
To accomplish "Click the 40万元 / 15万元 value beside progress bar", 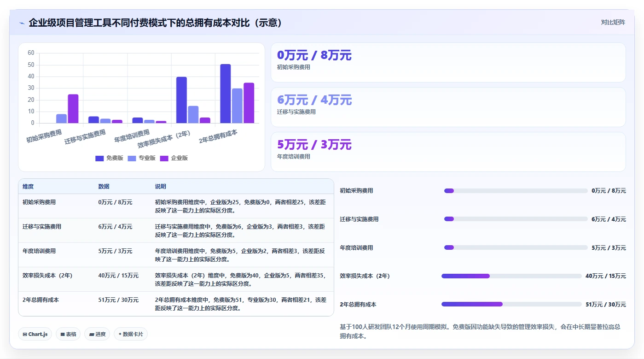I will coord(606,276).
